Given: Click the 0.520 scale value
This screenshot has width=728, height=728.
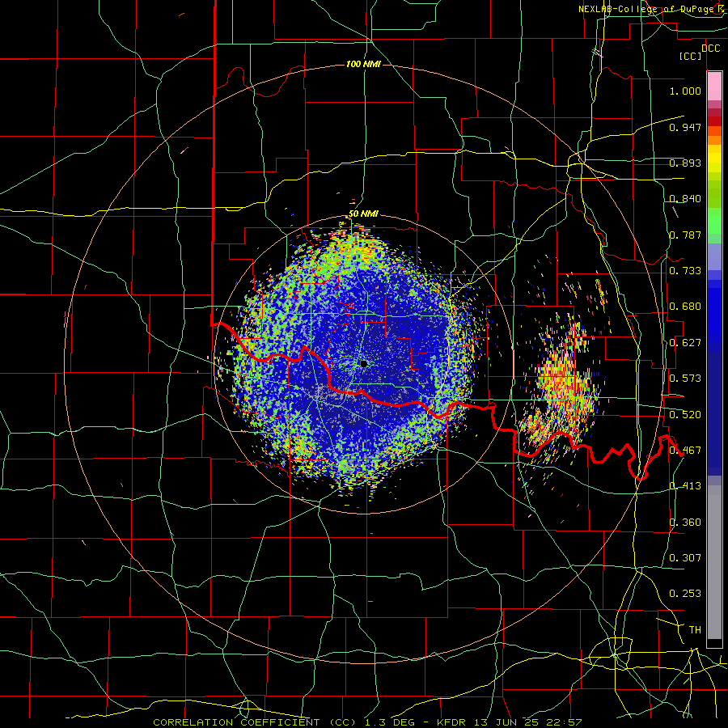Looking at the screenshot, I should pos(685,414).
